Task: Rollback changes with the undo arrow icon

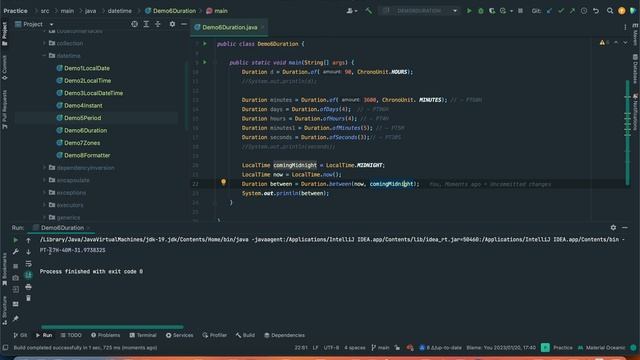Action: tap(596, 11)
